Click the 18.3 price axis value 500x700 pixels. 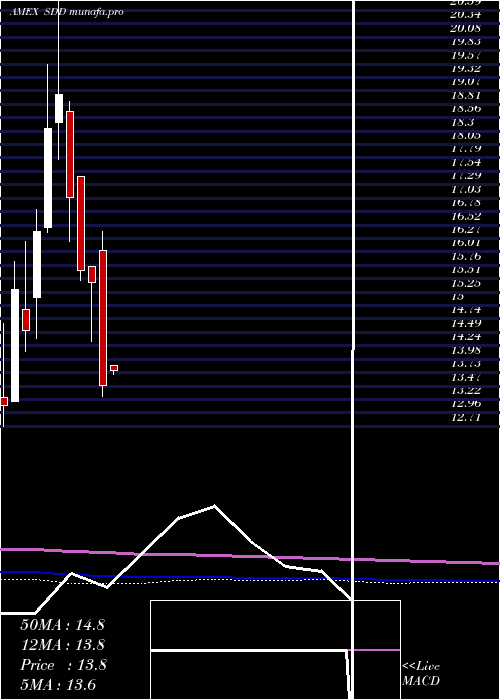pyautogui.click(x=462, y=122)
